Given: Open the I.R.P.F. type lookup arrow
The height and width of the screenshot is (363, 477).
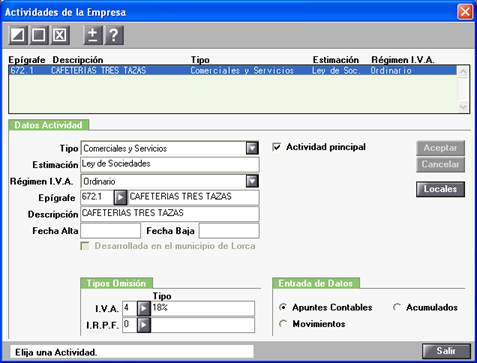Looking at the screenshot, I should click(144, 325).
